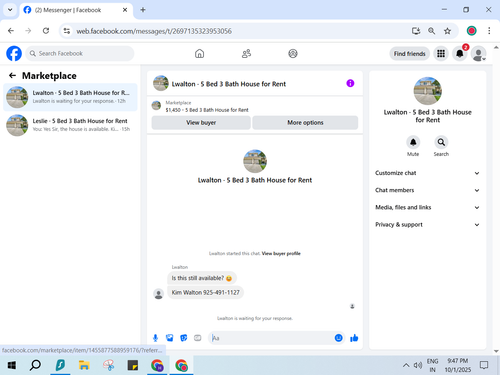Open the volume control in system tray

click(418, 365)
